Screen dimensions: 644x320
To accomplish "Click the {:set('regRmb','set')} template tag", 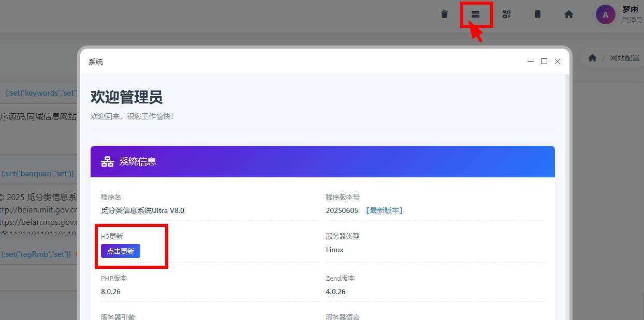I will click(36, 254).
